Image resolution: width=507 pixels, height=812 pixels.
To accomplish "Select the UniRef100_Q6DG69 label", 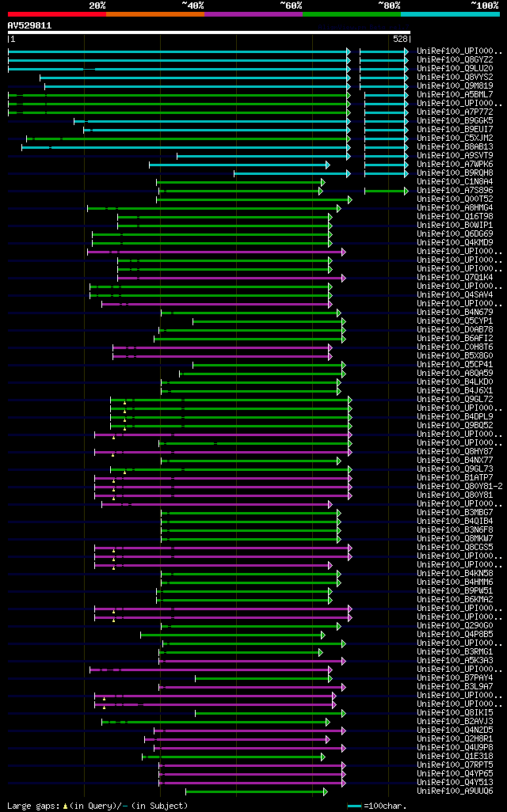I will 456,234.
